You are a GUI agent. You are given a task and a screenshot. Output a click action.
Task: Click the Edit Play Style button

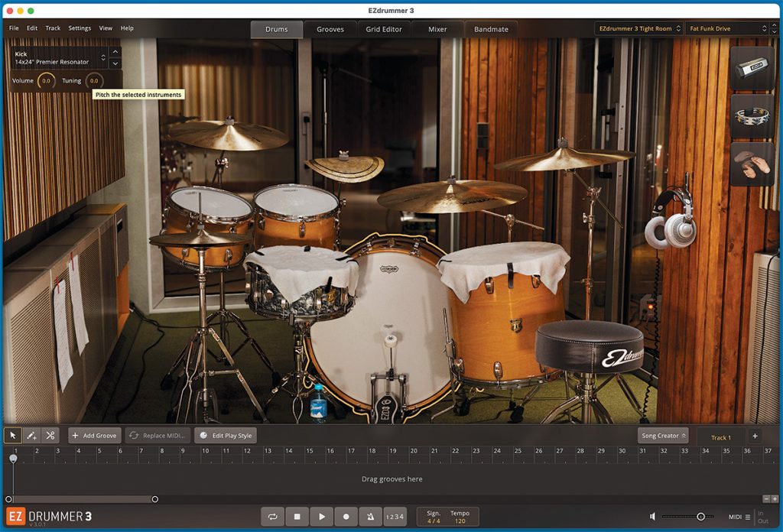(x=226, y=436)
